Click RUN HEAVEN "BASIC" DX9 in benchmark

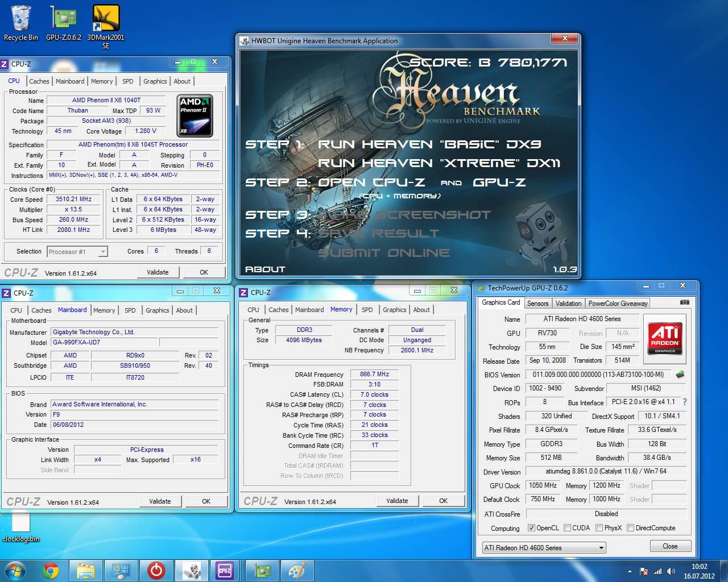(x=429, y=144)
